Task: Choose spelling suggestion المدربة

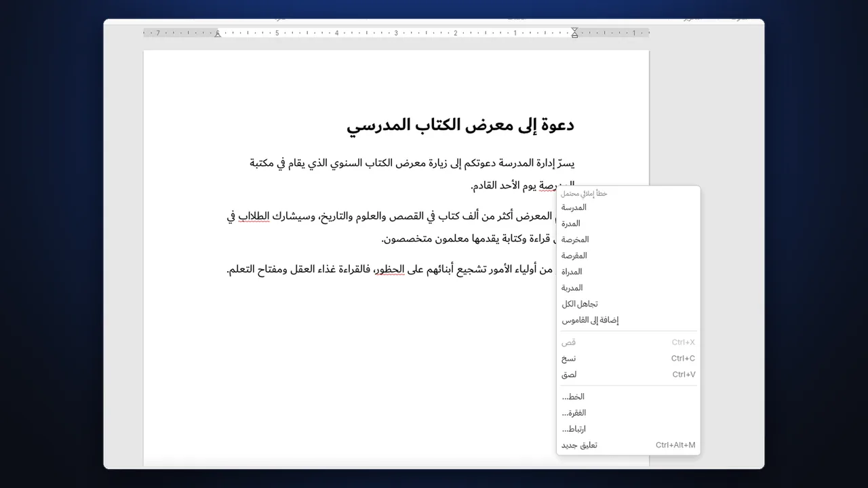Action: click(629, 288)
